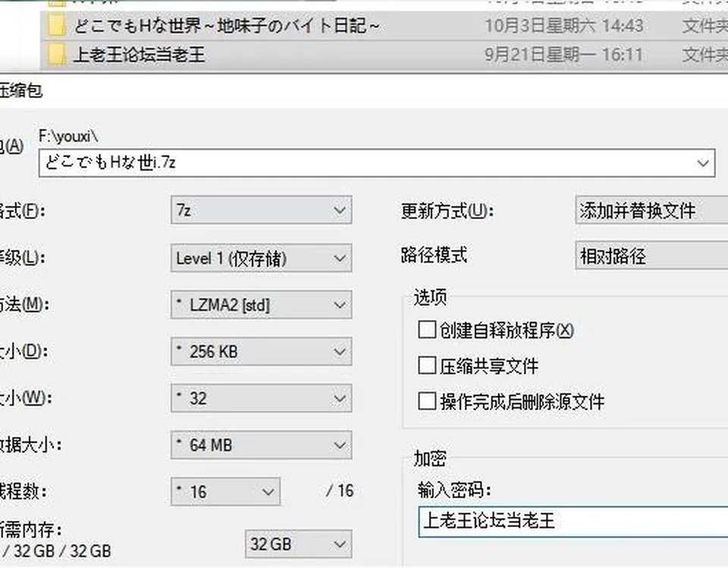
Task: Open the 添加并替换文件 update mode dropdown
Action: pyautogui.click(x=651, y=211)
